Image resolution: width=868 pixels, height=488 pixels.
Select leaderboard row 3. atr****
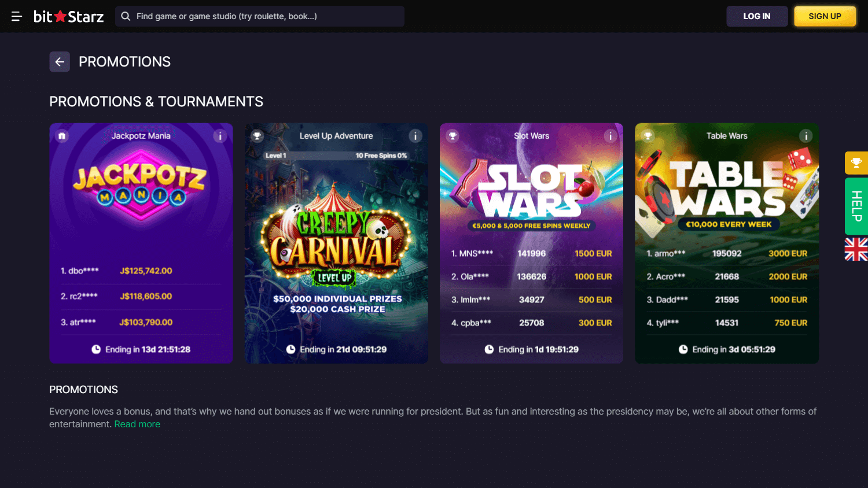141,322
